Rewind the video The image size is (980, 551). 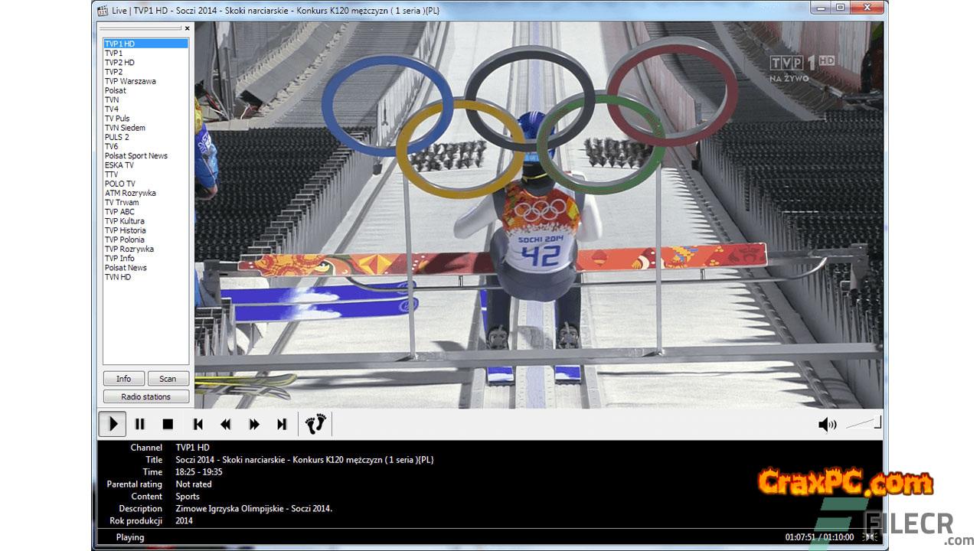(x=226, y=424)
